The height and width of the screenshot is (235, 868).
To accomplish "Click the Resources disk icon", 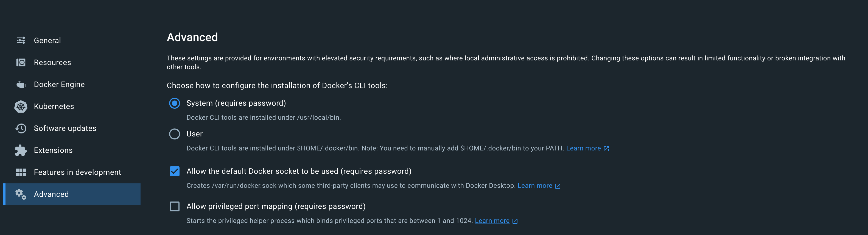I will pyautogui.click(x=21, y=62).
